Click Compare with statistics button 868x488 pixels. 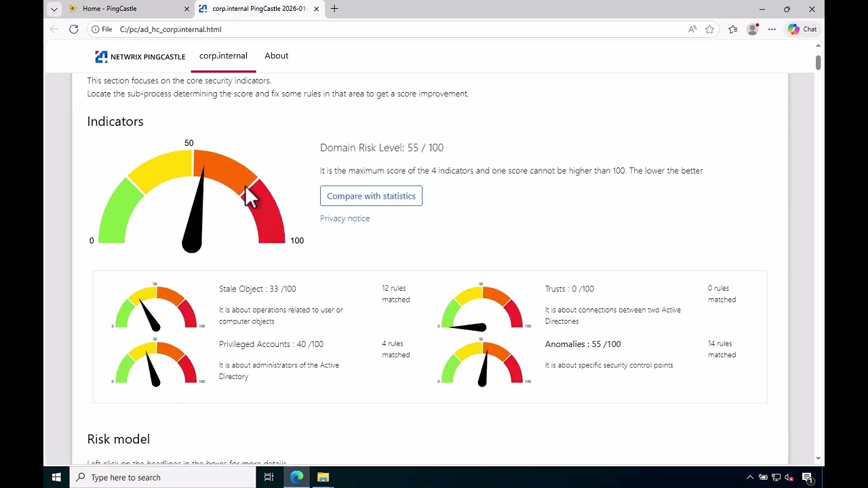tap(371, 196)
